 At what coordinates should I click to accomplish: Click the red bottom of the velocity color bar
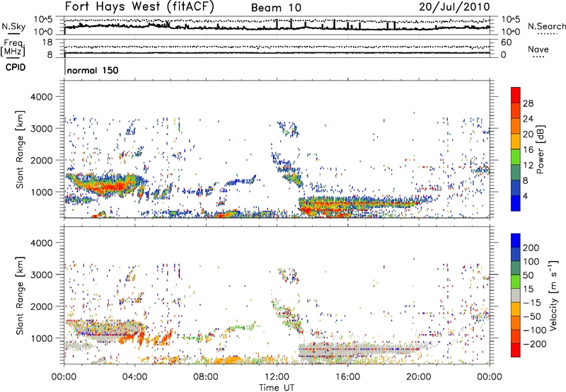coord(516,350)
